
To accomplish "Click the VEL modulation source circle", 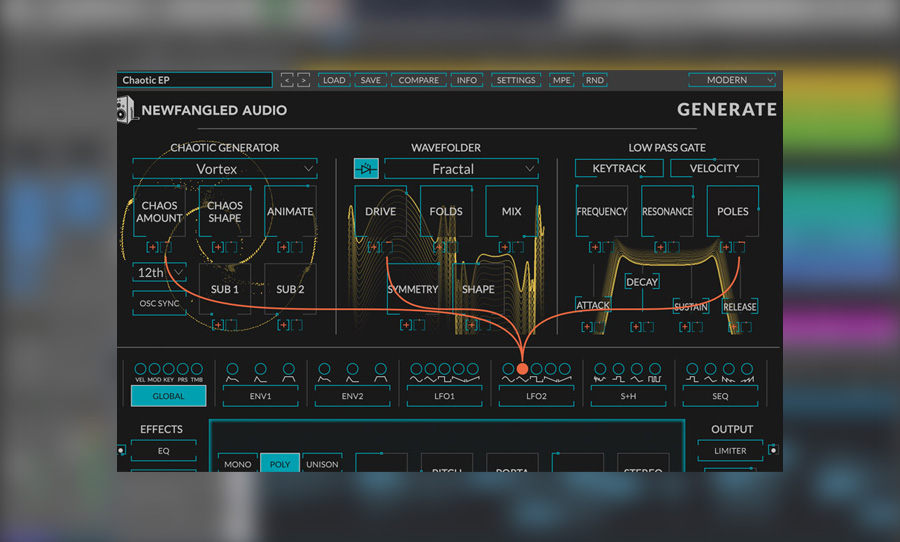I will [x=140, y=369].
